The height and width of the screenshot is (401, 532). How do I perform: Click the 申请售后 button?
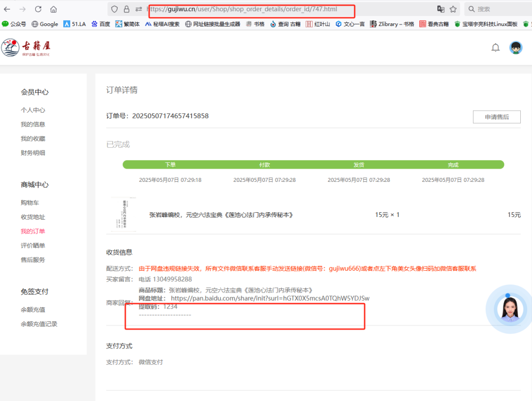pos(497,116)
